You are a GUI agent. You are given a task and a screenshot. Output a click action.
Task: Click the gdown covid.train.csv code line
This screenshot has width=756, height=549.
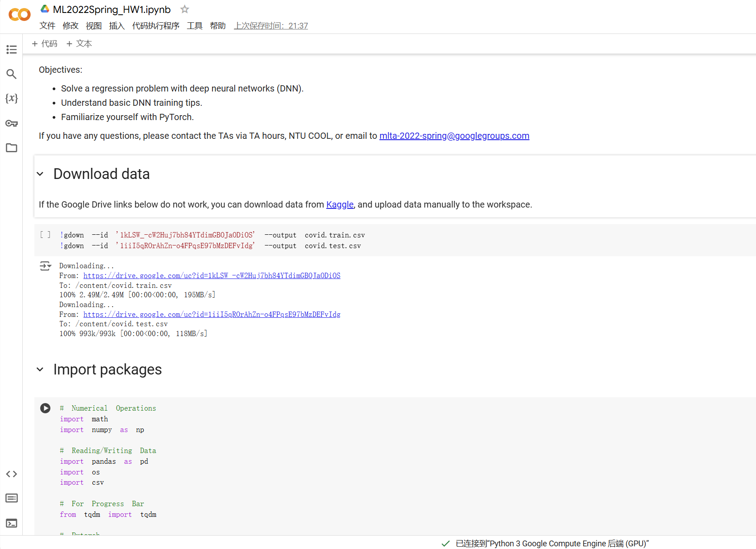click(212, 235)
